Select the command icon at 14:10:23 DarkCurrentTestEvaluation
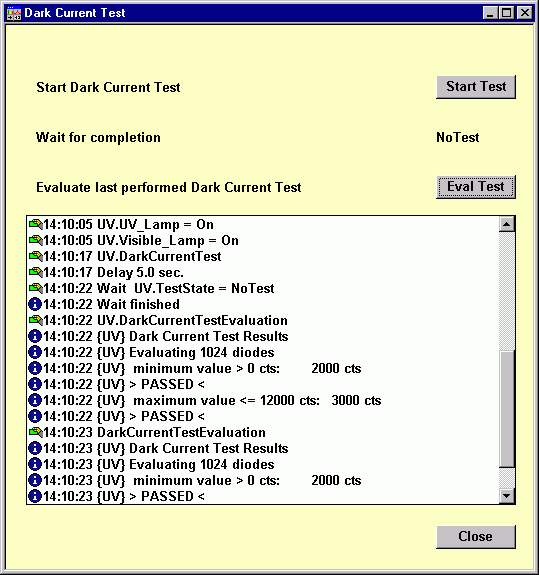This screenshot has width=539, height=575. pyautogui.click(x=36, y=432)
